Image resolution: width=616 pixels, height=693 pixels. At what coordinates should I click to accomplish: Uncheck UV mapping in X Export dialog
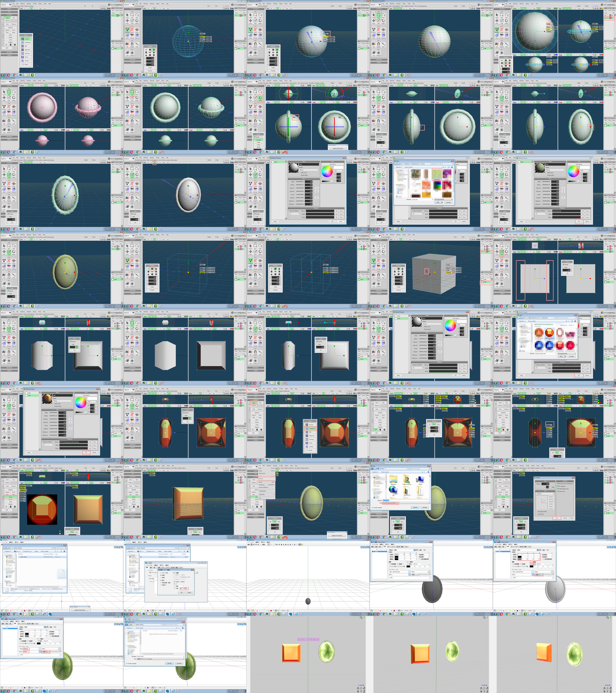[x=558, y=486]
